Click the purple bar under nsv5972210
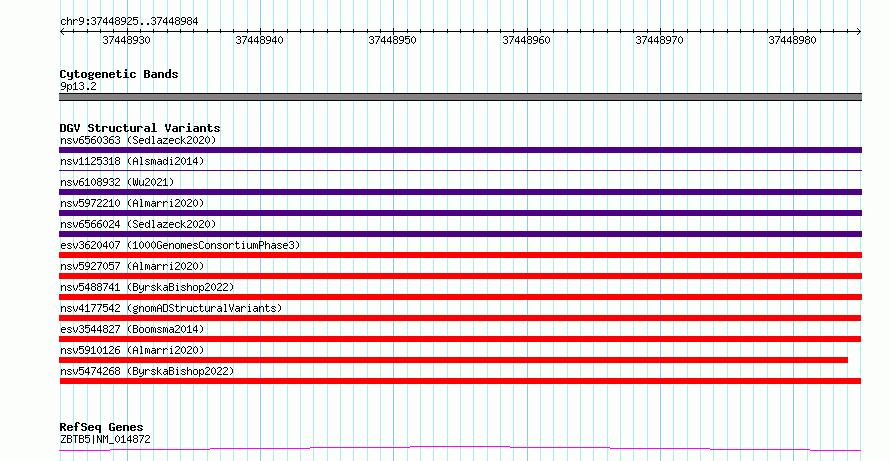 [x=460, y=213]
